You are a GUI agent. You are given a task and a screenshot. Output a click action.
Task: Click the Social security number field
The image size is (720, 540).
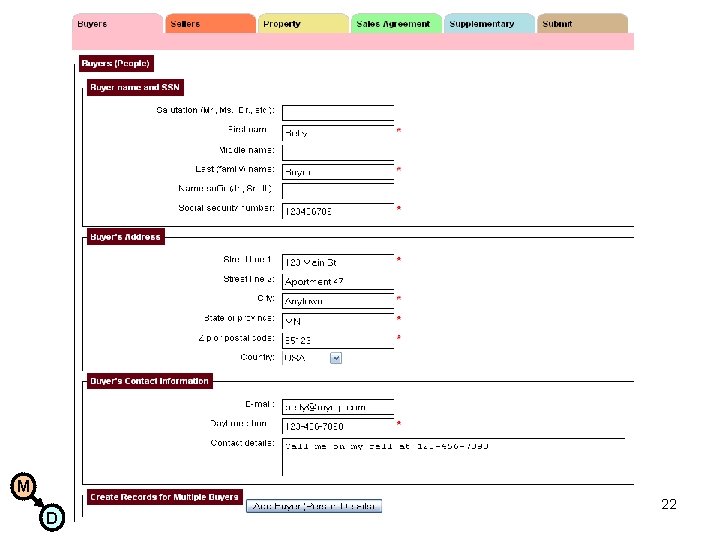click(x=338, y=211)
